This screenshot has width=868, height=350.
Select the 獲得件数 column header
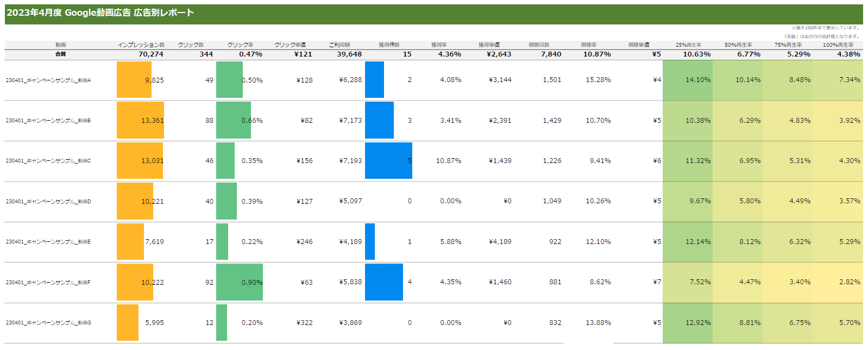(389, 45)
